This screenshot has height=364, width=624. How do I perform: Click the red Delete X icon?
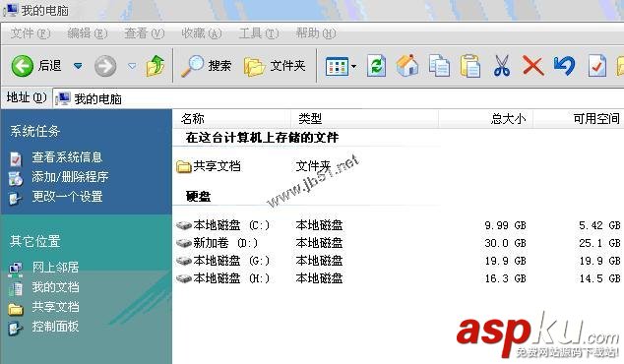pos(532,66)
